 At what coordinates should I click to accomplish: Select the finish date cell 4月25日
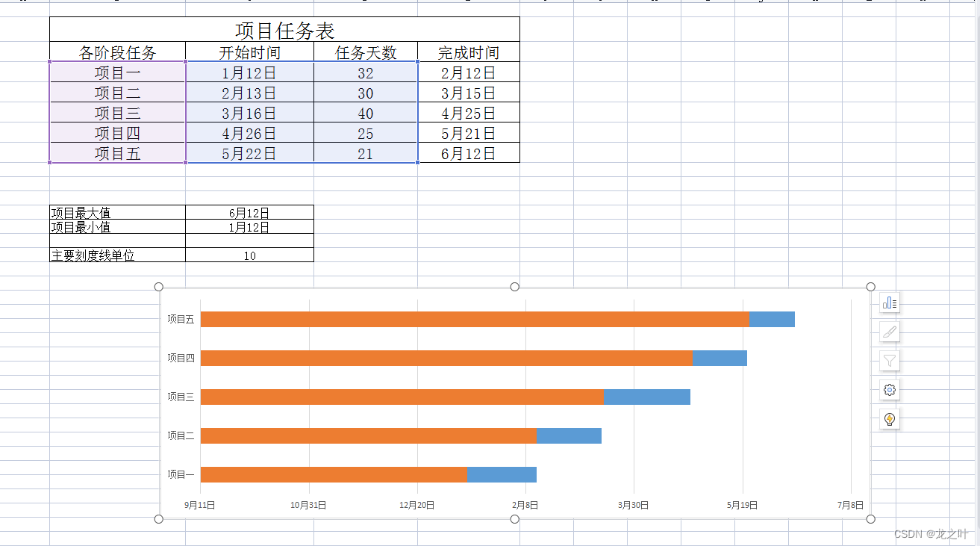(x=469, y=113)
